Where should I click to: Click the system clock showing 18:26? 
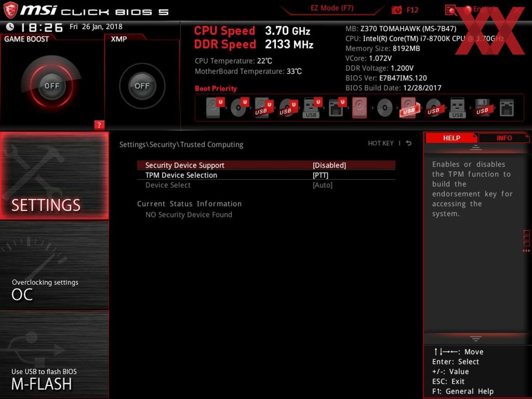coord(42,27)
